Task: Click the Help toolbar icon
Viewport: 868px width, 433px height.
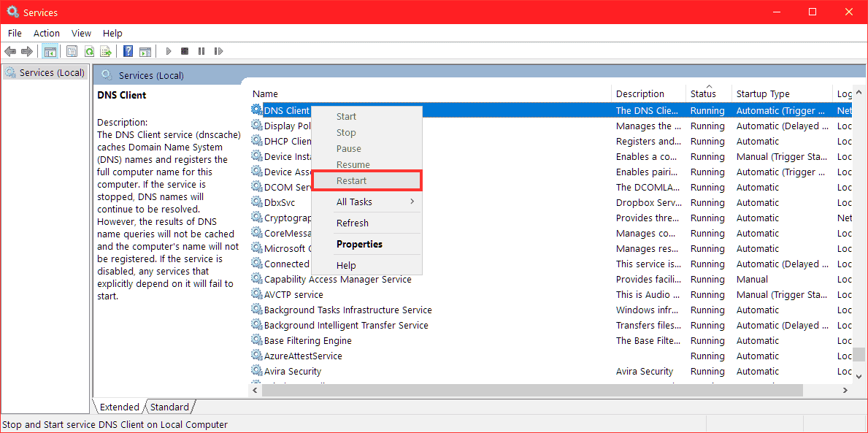Action: [128, 50]
